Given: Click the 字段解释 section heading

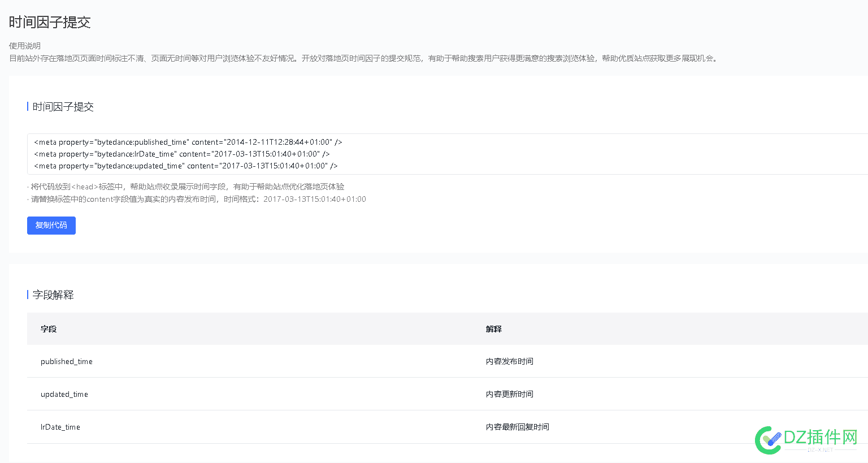Looking at the screenshot, I should (x=53, y=295).
